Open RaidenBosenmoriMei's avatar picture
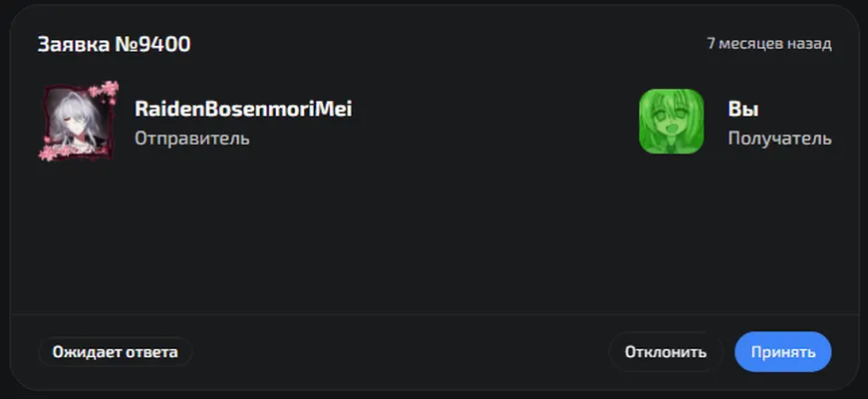This screenshot has width=868, height=399. click(78, 122)
